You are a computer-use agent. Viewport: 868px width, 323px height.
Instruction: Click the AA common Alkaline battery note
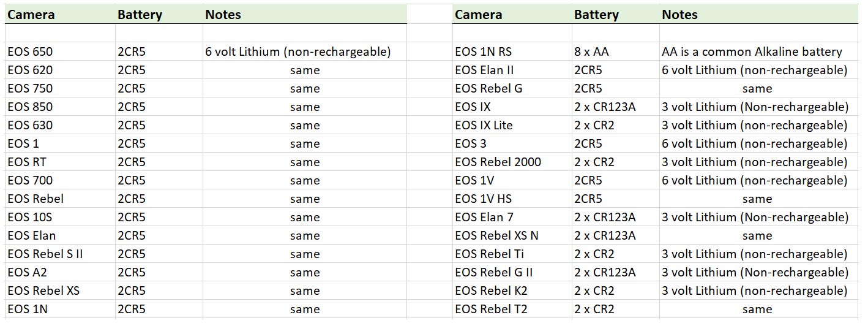pos(752,52)
